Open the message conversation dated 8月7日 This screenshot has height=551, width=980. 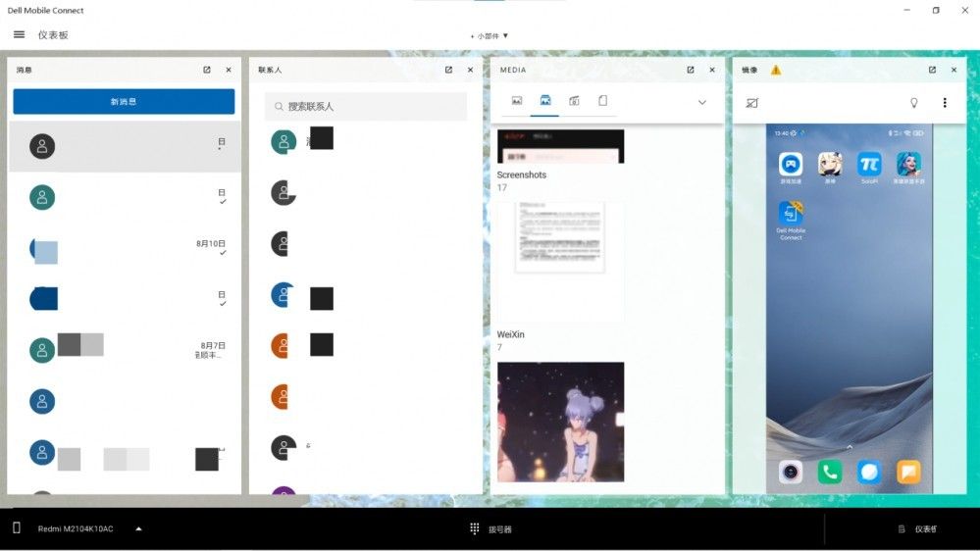click(x=125, y=350)
